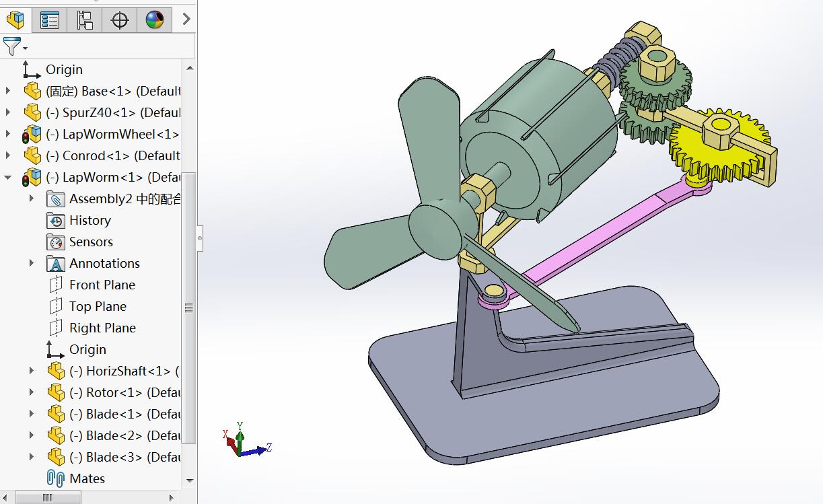
Task: Select the Sensors item label
Action: (91, 242)
